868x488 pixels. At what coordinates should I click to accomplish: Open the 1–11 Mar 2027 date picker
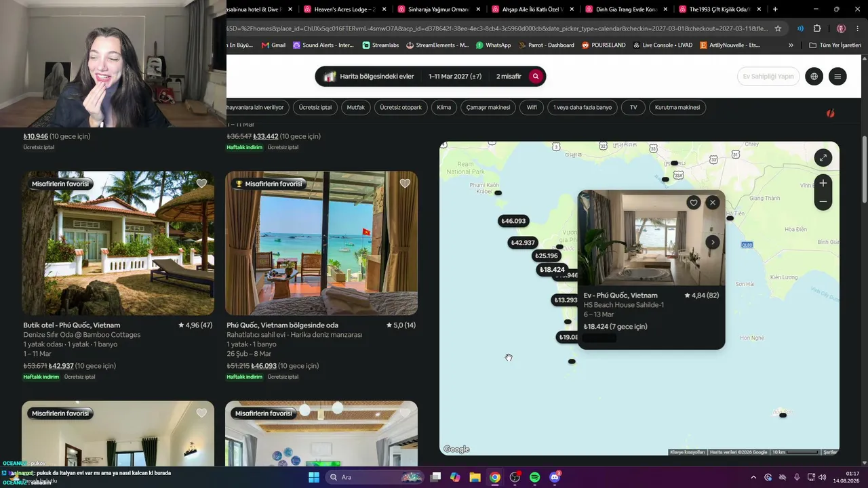[x=455, y=77]
